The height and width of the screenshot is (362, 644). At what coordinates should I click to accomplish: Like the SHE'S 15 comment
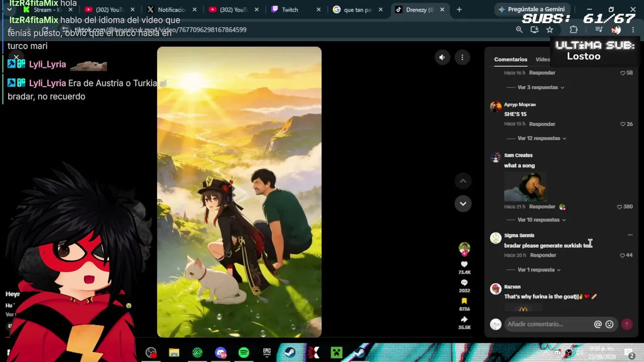(x=623, y=124)
